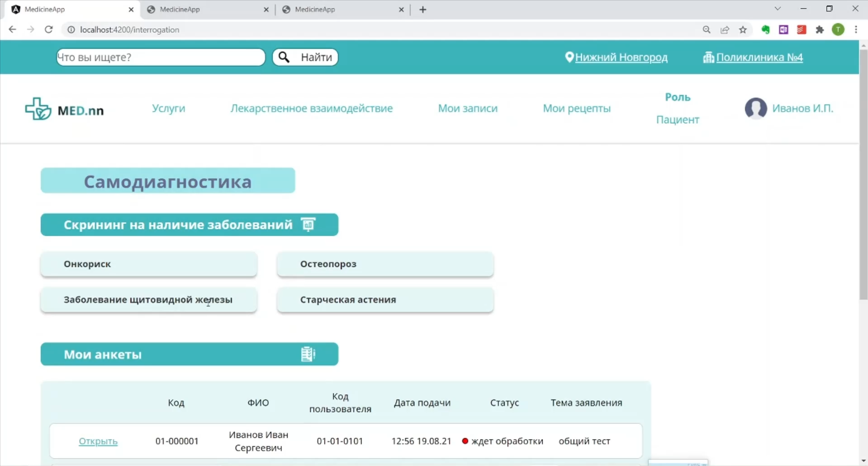
Task: Go to Мои рецепты
Action: (x=576, y=108)
